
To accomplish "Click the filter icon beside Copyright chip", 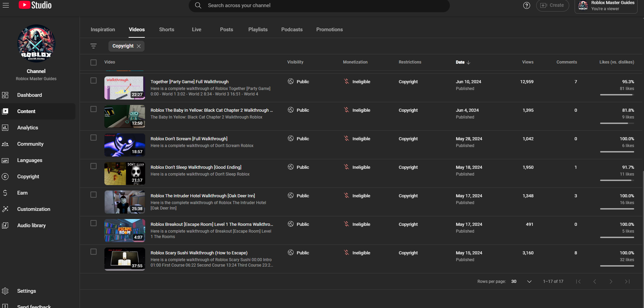I will click(94, 46).
